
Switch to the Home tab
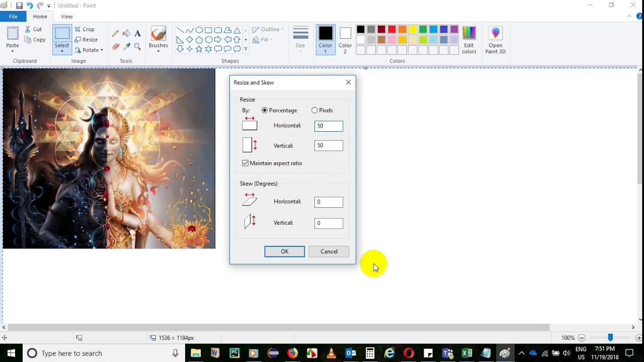(40, 17)
